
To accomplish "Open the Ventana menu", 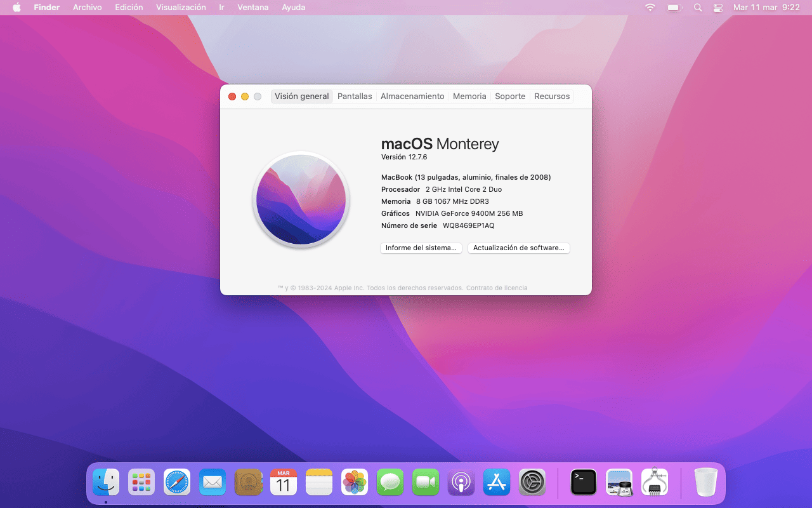I will (252, 8).
